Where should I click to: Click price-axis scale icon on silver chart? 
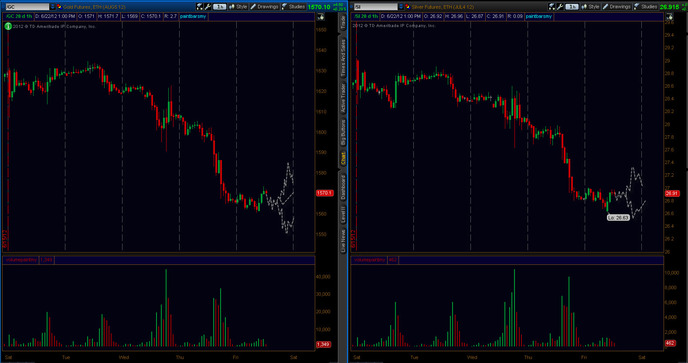(x=669, y=17)
